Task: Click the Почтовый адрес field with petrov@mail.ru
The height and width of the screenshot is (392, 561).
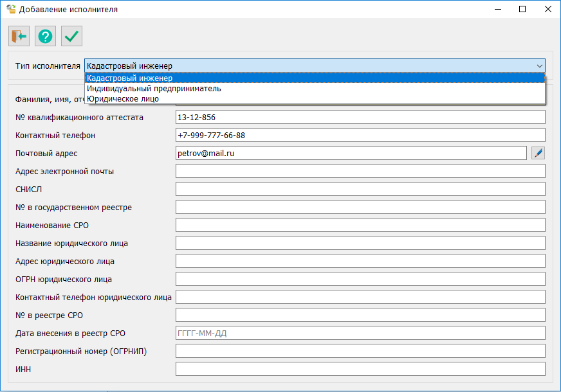Action: (x=351, y=153)
